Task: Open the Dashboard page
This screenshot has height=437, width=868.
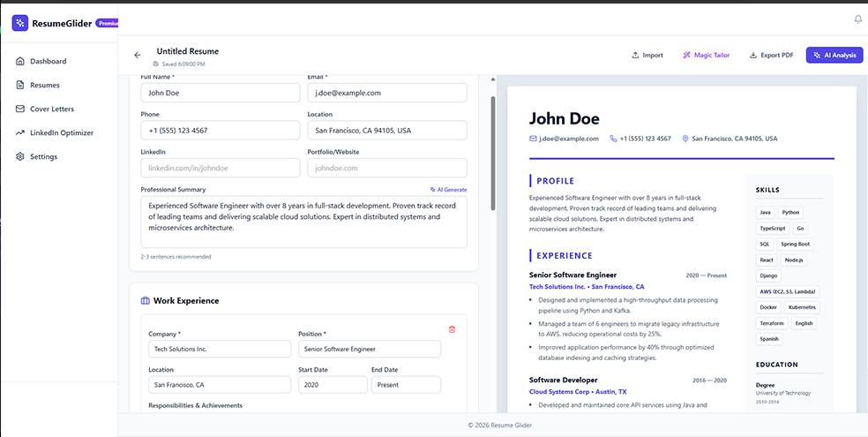Action: click(48, 62)
